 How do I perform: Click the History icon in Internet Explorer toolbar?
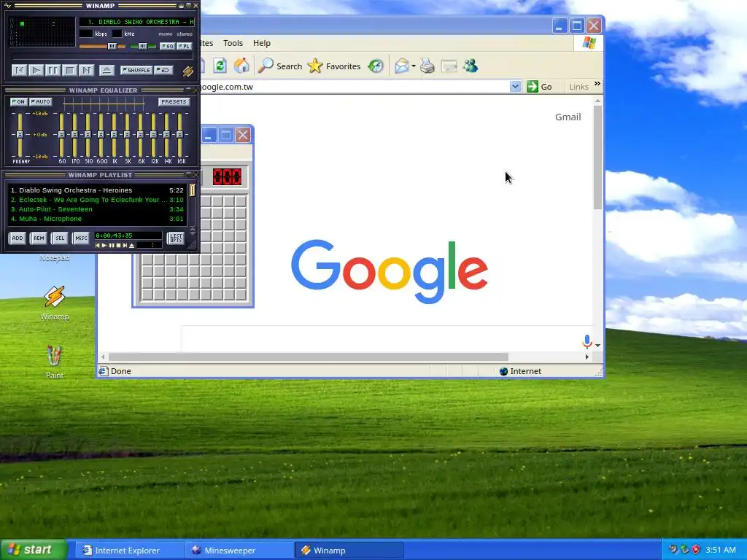coord(376,66)
